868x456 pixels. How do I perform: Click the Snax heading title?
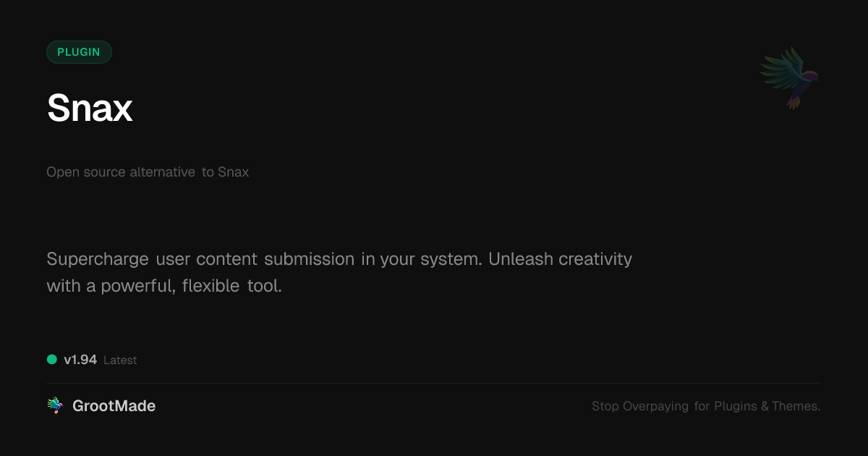click(90, 109)
